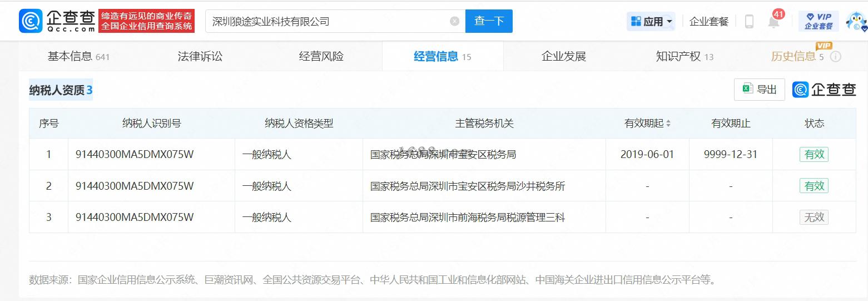
Task: Clear the search box with the X icon
Action: click(x=454, y=21)
